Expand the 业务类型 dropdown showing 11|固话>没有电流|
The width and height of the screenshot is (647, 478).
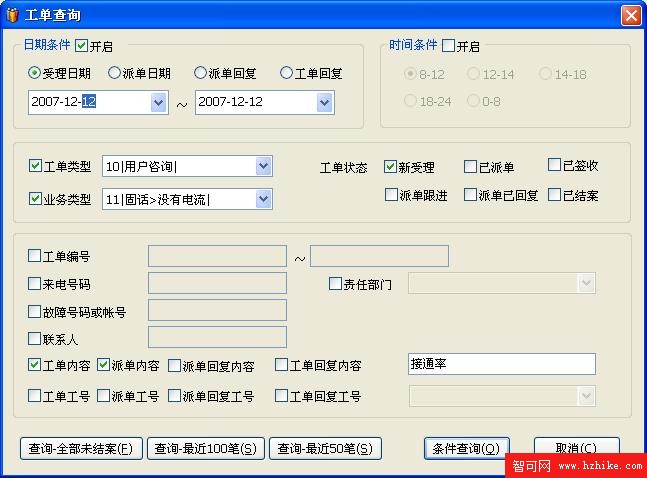[263, 199]
